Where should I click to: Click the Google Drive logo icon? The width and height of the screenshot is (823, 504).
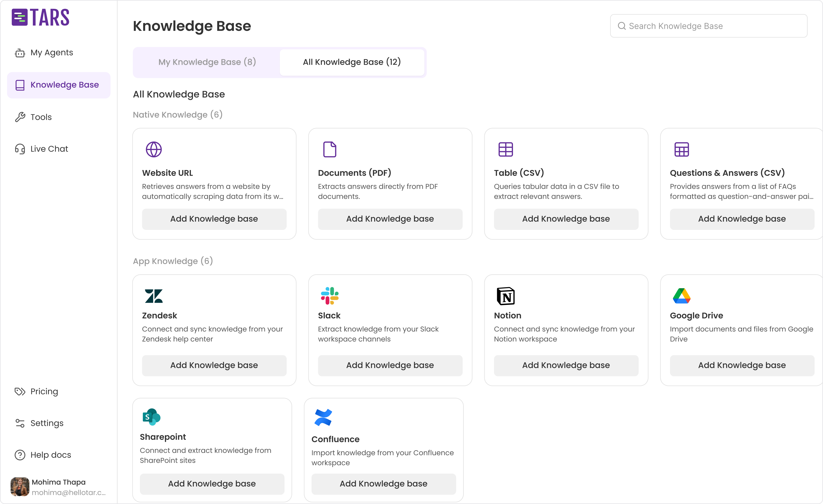pyautogui.click(x=681, y=296)
